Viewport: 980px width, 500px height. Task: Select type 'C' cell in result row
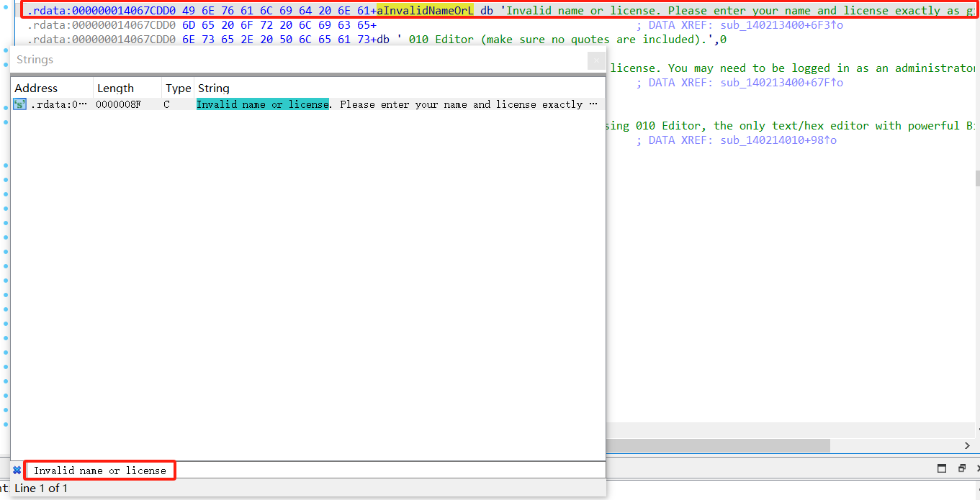(167, 104)
